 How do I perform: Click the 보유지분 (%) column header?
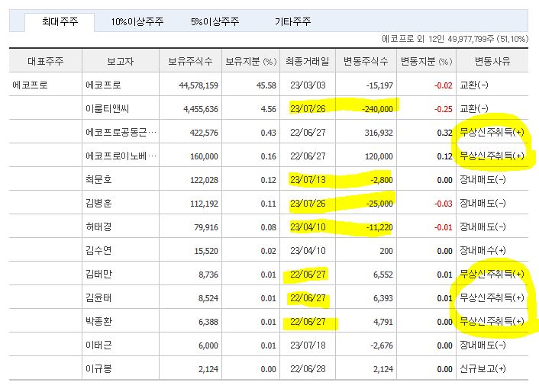pyautogui.click(x=251, y=61)
